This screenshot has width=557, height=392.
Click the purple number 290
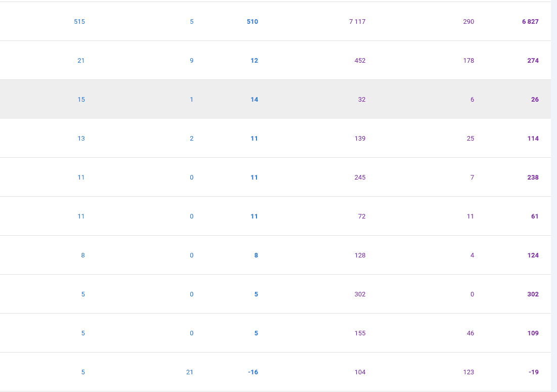[x=468, y=22]
